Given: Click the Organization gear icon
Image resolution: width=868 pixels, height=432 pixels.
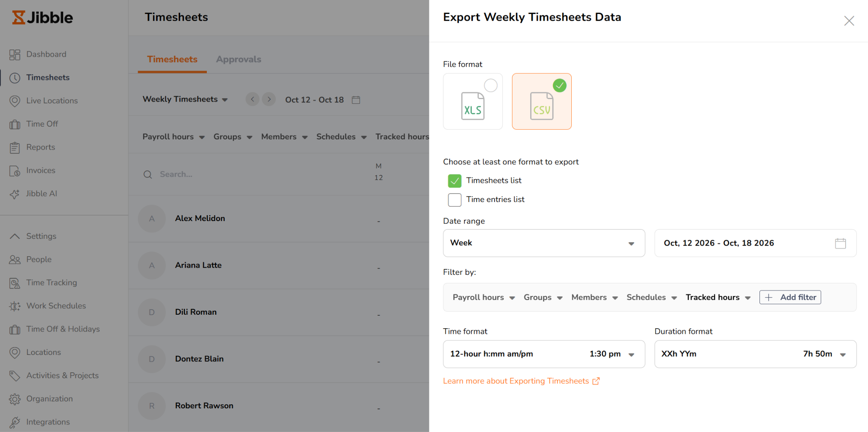Looking at the screenshot, I should click(x=15, y=399).
